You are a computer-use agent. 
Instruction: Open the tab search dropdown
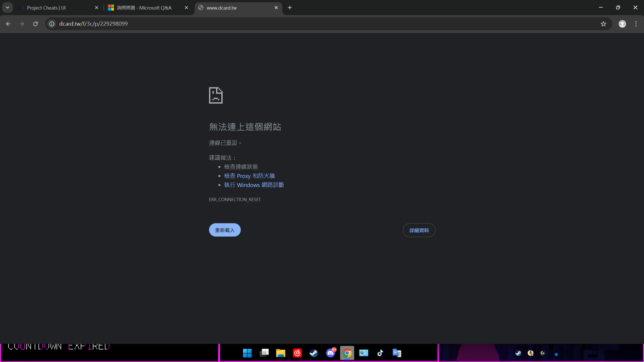7,7
